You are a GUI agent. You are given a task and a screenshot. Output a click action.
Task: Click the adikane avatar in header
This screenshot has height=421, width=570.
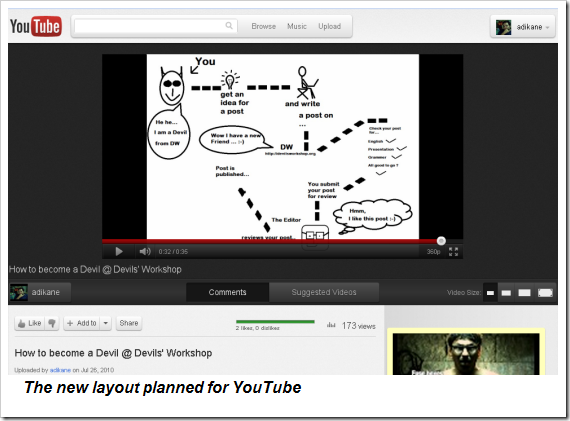(503, 27)
